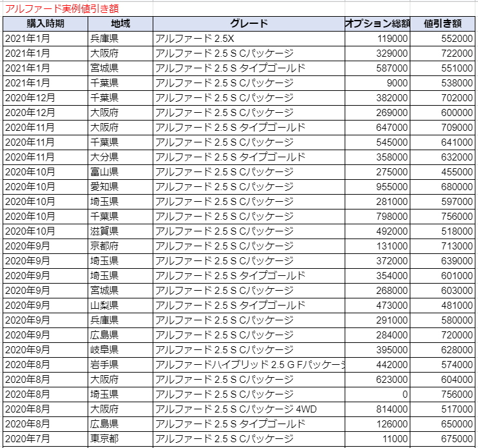Click the discount value 632000
The width and height of the screenshot is (478, 448).
pyautogui.click(x=443, y=157)
